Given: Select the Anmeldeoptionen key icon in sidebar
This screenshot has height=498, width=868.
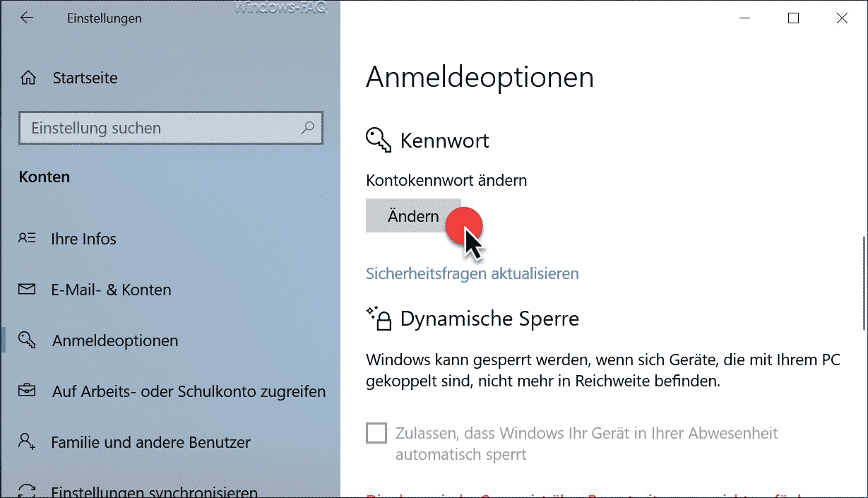Looking at the screenshot, I should coord(27,340).
